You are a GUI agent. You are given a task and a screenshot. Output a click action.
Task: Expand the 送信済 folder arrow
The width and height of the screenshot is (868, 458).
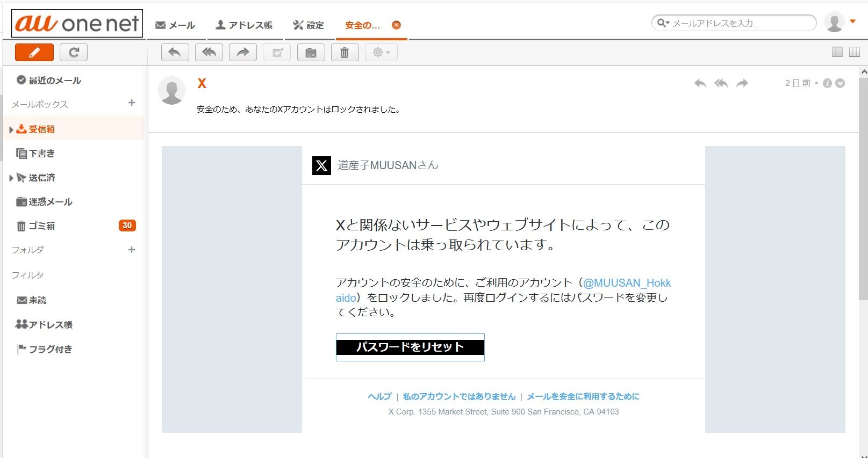pyautogui.click(x=11, y=178)
